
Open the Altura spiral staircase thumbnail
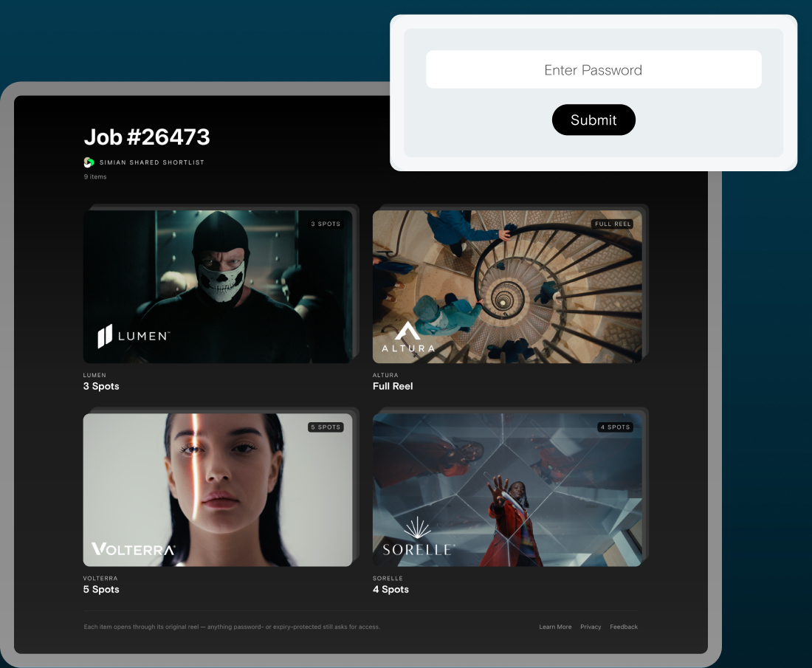point(507,286)
